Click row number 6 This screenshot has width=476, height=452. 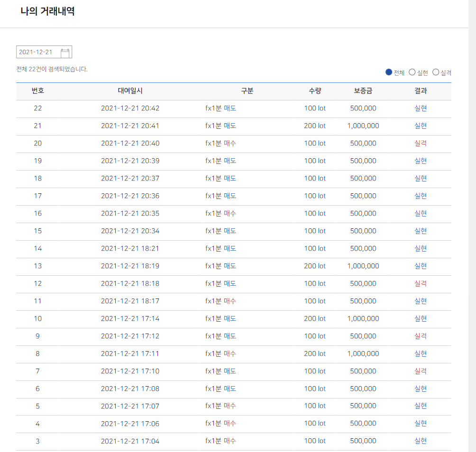(x=37, y=389)
